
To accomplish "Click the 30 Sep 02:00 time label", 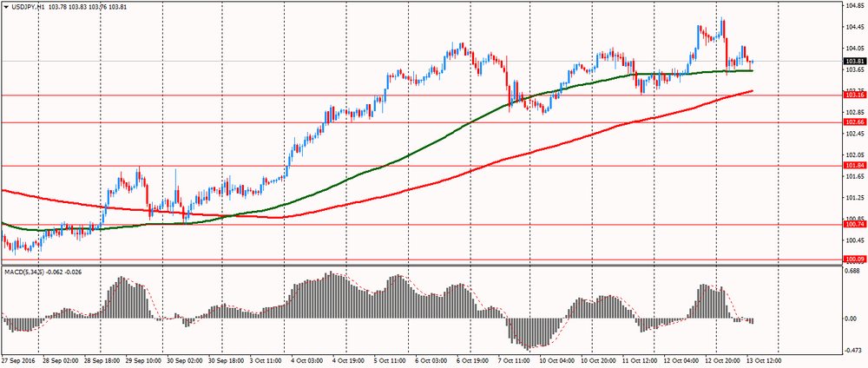I will point(184,360).
